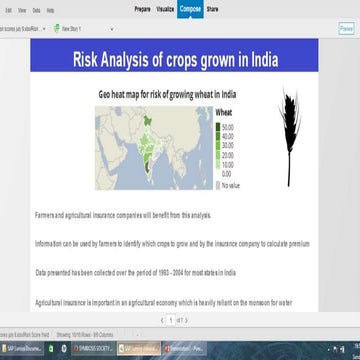Open Symbiosis Society taskbar window
360x360 pixels.
click(93, 349)
